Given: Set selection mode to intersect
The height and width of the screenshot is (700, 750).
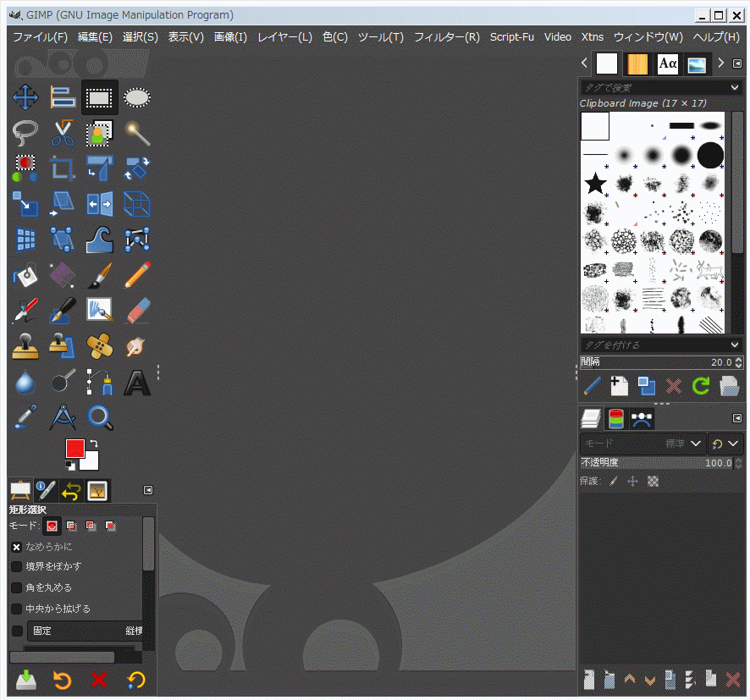Looking at the screenshot, I should [111, 526].
